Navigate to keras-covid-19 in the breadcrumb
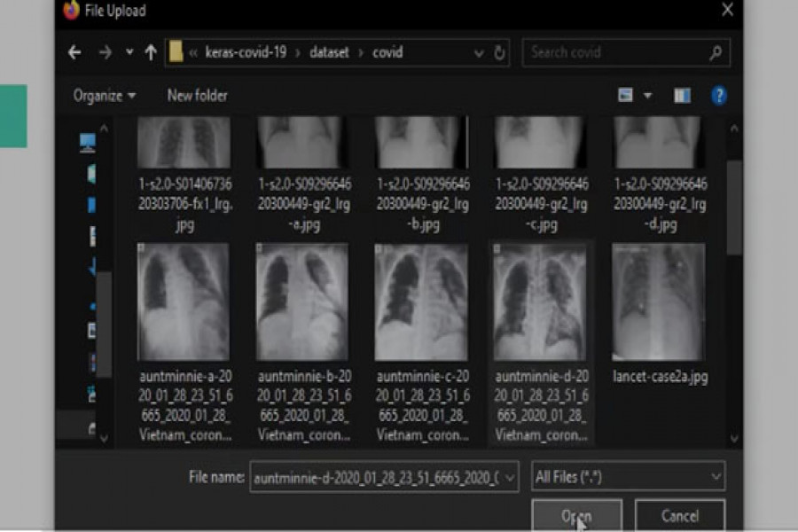798x532 pixels. 246,52
